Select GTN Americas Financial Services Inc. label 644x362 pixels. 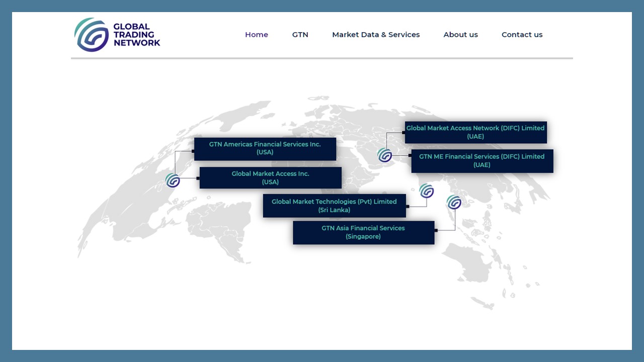265,148
